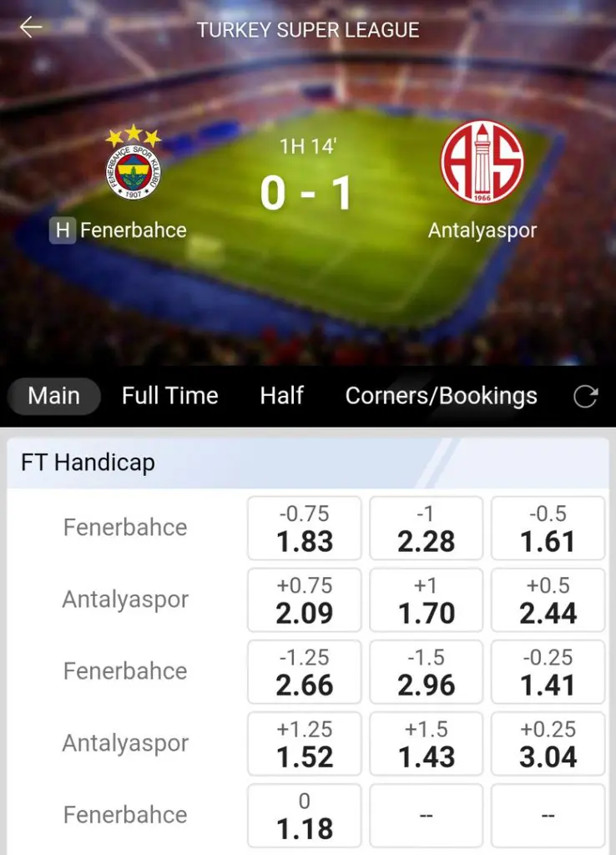Tap the H home badge
The width and height of the screenshot is (616, 855).
coord(62,230)
